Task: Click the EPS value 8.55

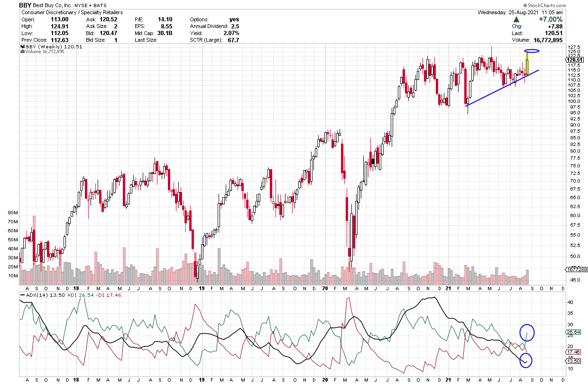Action: tap(166, 27)
